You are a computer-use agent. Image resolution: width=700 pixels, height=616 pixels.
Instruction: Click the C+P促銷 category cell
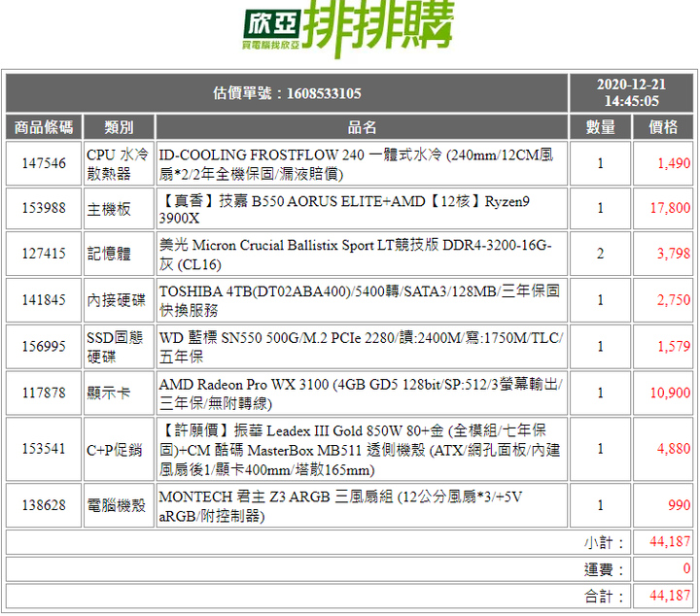point(119,449)
